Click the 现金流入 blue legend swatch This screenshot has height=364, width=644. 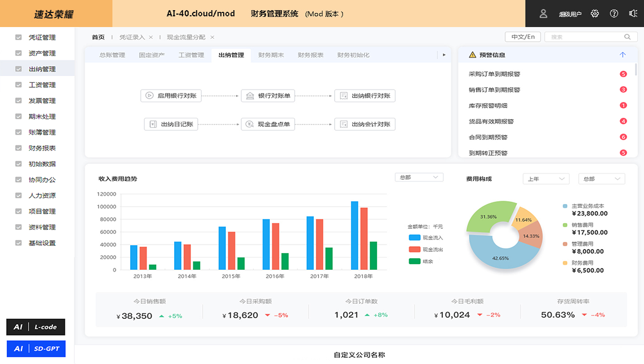click(x=415, y=238)
